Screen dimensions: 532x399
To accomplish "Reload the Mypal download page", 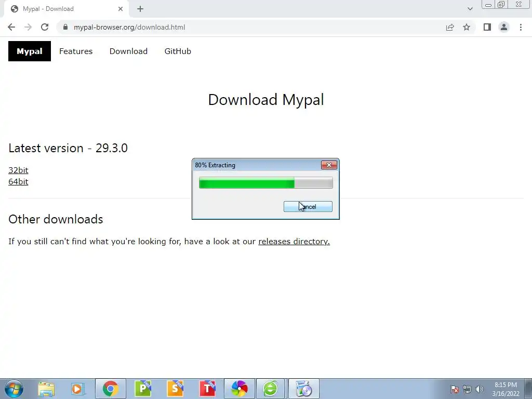I will pyautogui.click(x=45, y=27).
